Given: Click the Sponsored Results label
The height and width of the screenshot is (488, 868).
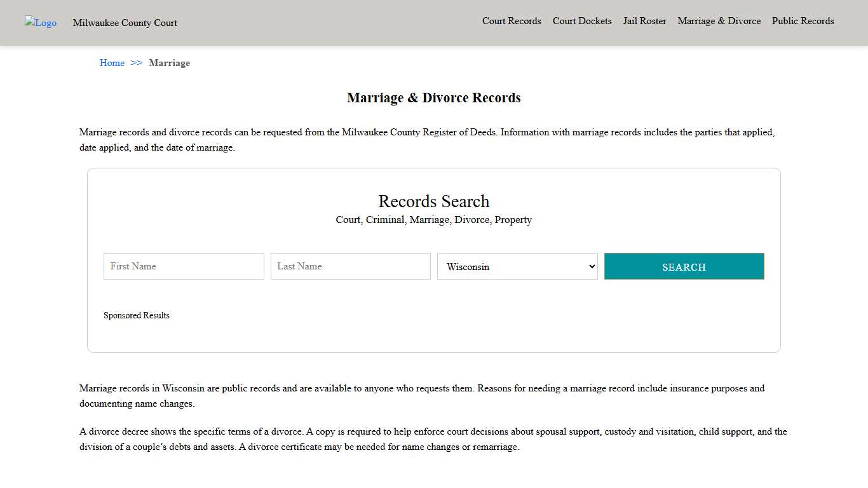Looking at the screenshot, I should tap(137, 315).
